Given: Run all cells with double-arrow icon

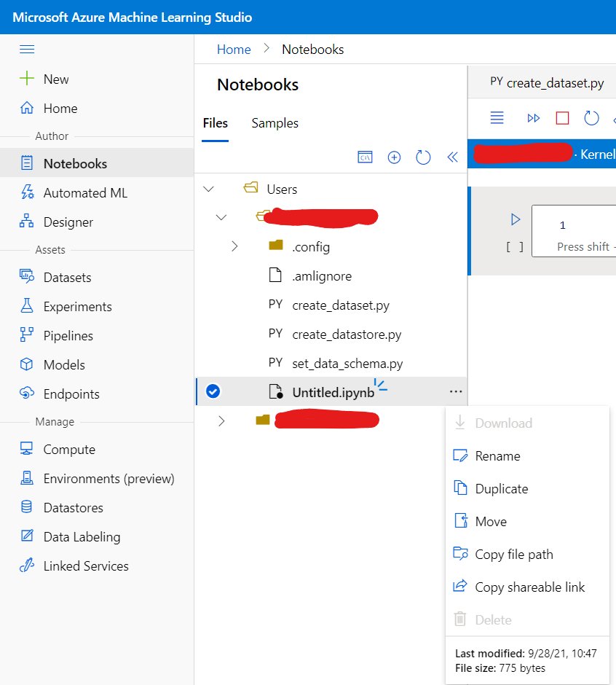Looking at the screenshot, I should pyautogui.click(x=534, y=118).
